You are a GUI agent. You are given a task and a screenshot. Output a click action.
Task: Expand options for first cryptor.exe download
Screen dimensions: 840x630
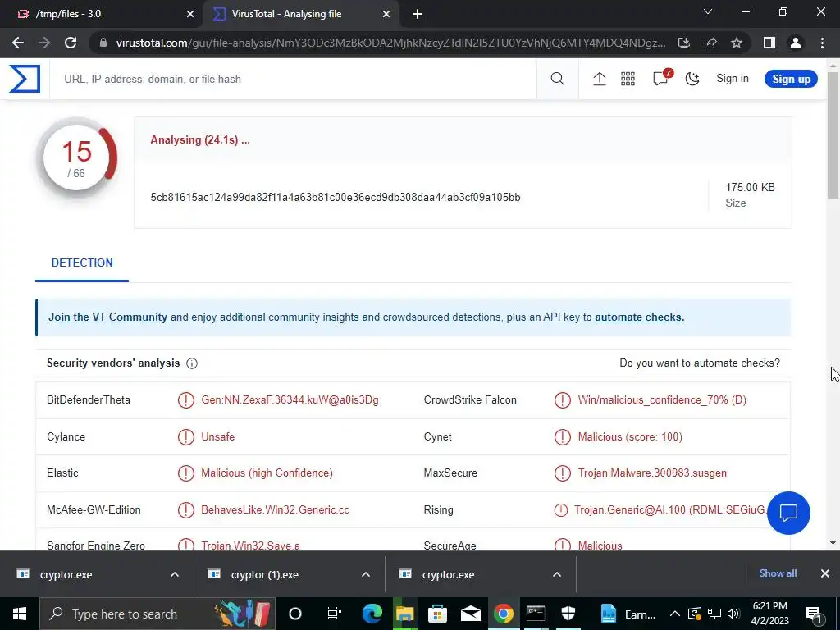pyautogui.click(x=175, y=574)
